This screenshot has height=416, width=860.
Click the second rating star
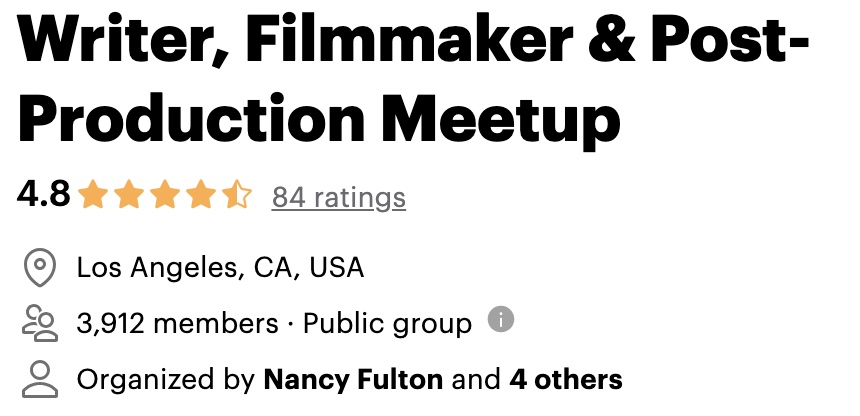click(x=129, y=195)
